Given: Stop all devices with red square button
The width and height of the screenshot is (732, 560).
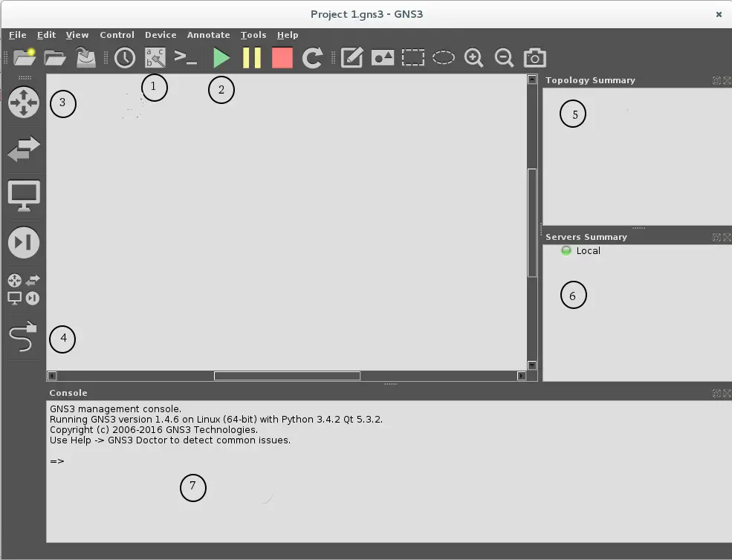Looking at the screenshot, I should coord(282,58).
